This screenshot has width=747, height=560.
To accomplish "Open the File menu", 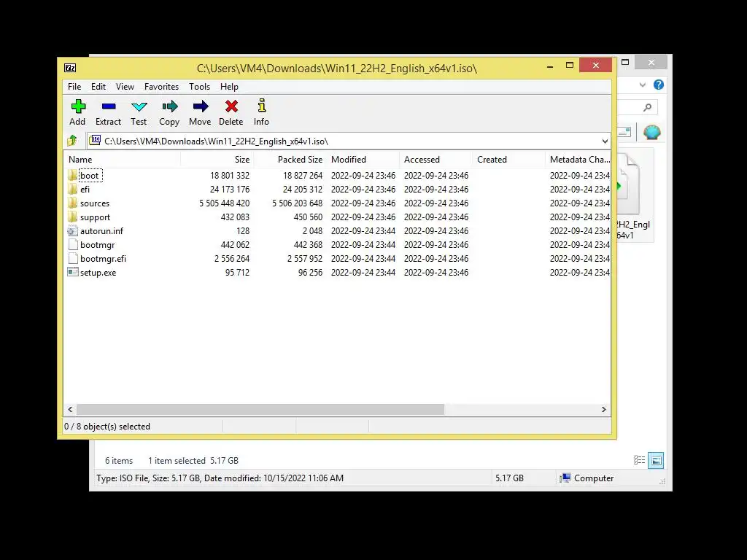I will [x=74, y=87].
